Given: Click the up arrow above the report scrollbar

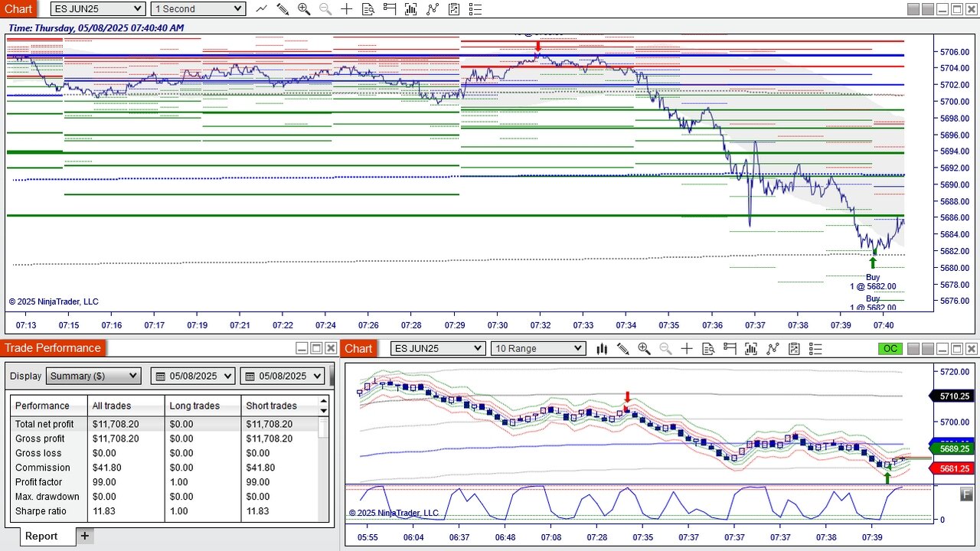Looking at the screenshot, I should [324, 400].
